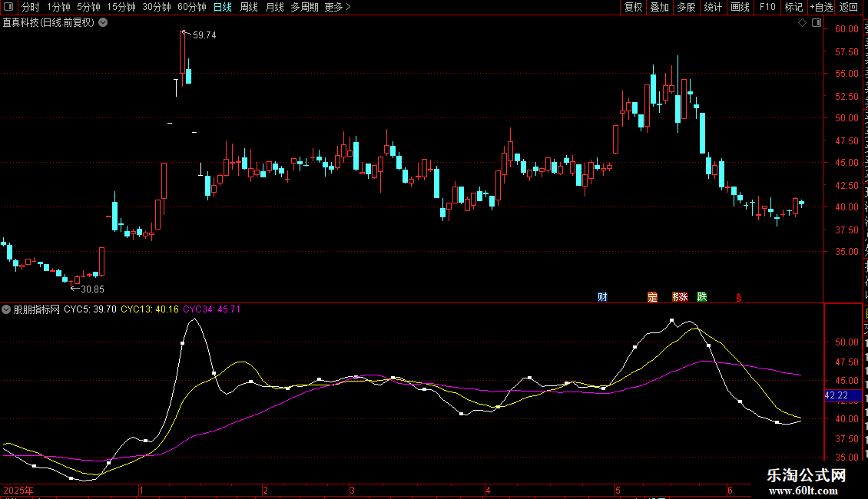The height and width of the screenshot is (499, 868).
Task: Select the 日线 daily period
Action: coord(223,7)
